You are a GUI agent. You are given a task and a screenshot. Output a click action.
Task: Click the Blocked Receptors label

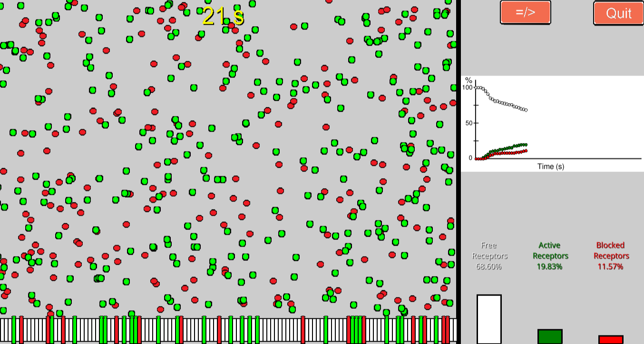[611, 250]
